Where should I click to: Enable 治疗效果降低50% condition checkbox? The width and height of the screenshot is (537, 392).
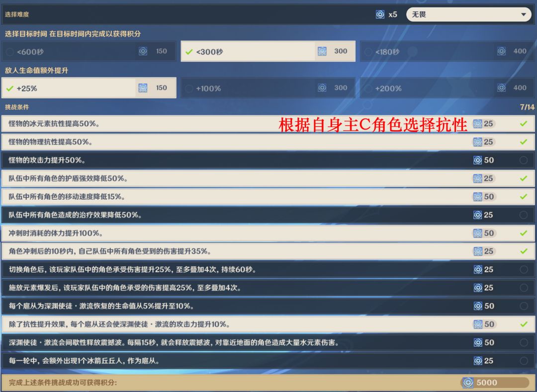523,215
